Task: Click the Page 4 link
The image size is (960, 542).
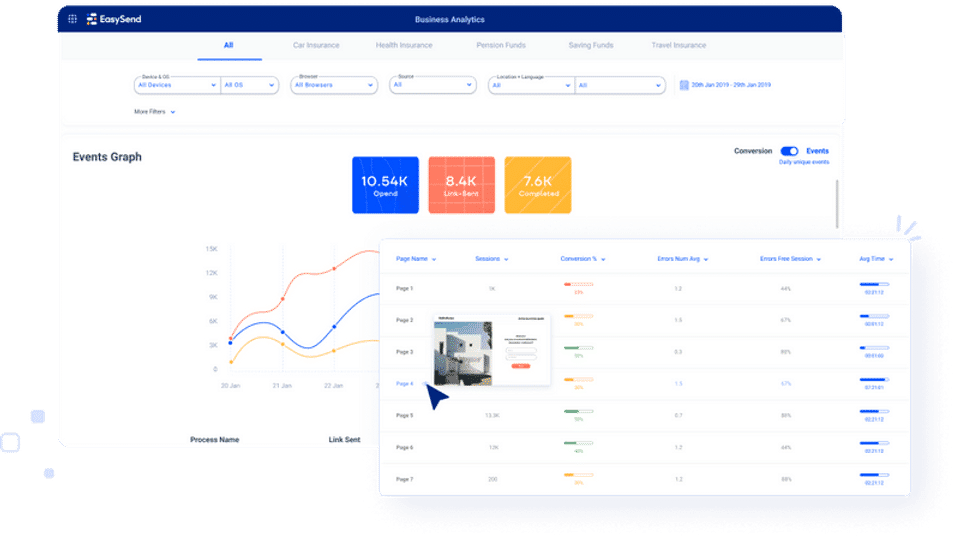Action: pos(404,384)
